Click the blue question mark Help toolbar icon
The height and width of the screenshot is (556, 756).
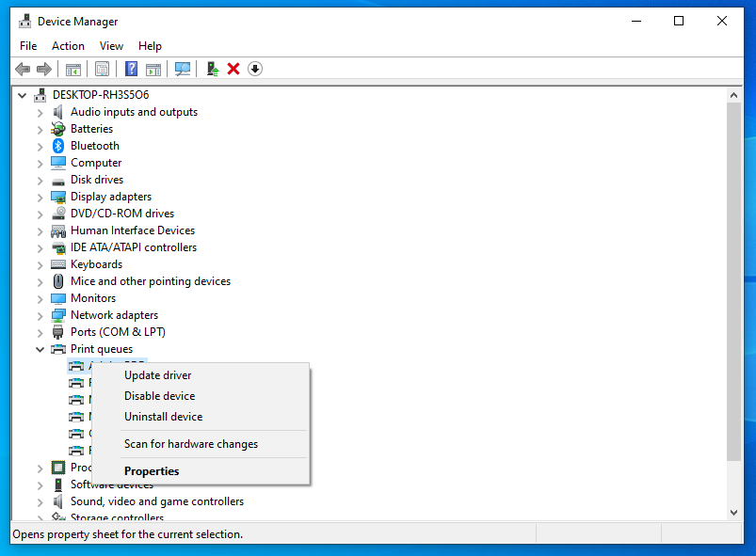pyautogui.click(x=131, y=69)
